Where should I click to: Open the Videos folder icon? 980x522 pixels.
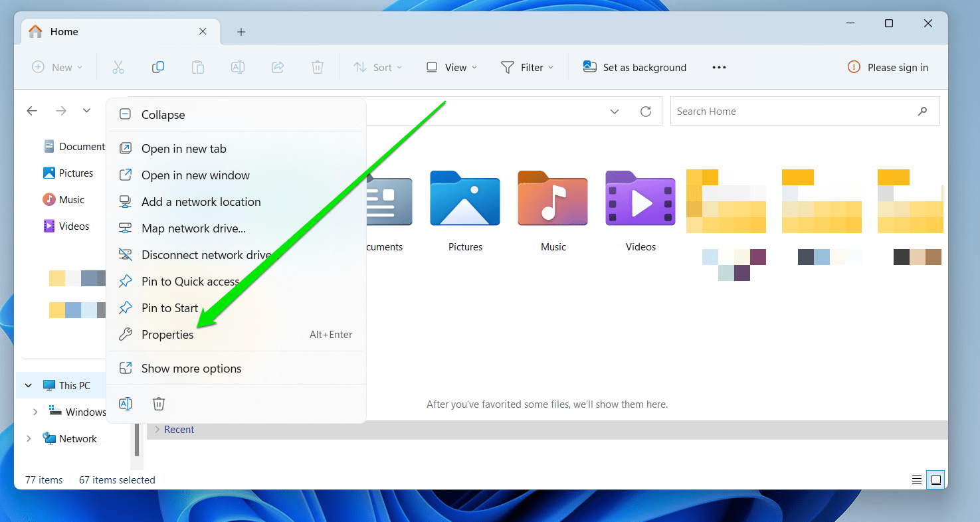pyautogui.click(x=640, y=199)
